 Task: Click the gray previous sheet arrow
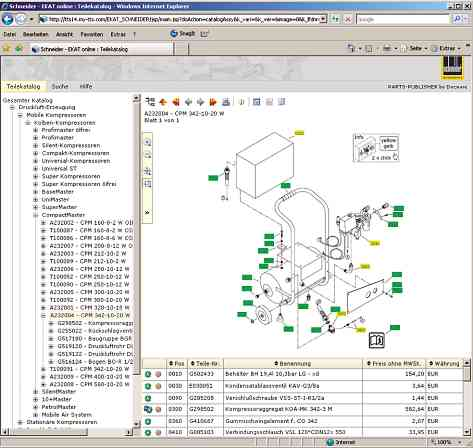pos(188,102)
